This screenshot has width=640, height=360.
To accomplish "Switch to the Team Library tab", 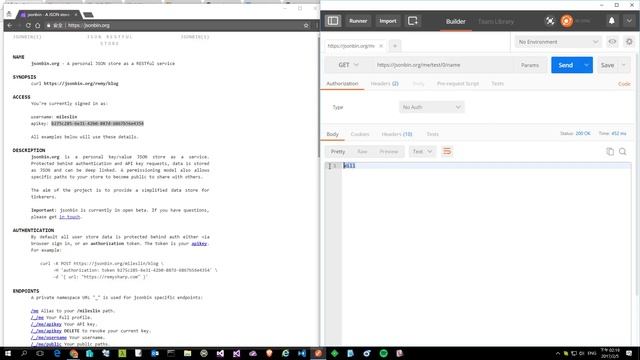I will click(x=496, y=21).
